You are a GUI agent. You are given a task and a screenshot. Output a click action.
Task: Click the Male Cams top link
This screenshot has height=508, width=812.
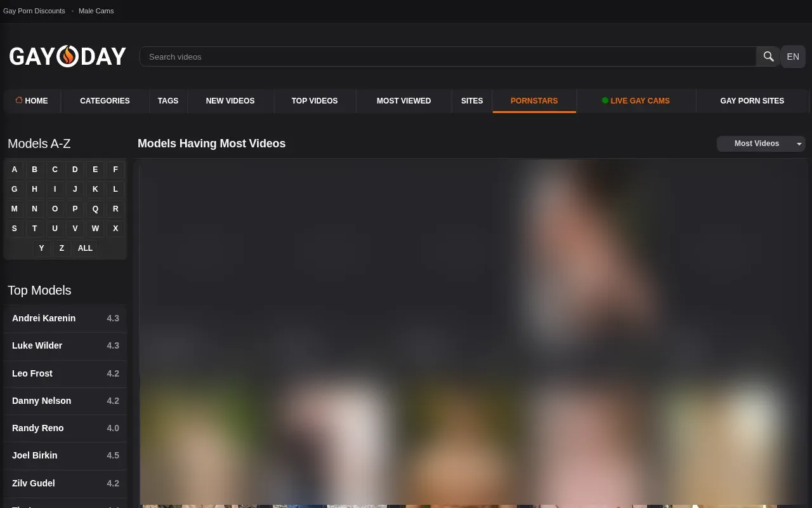[x=96, y=11]
